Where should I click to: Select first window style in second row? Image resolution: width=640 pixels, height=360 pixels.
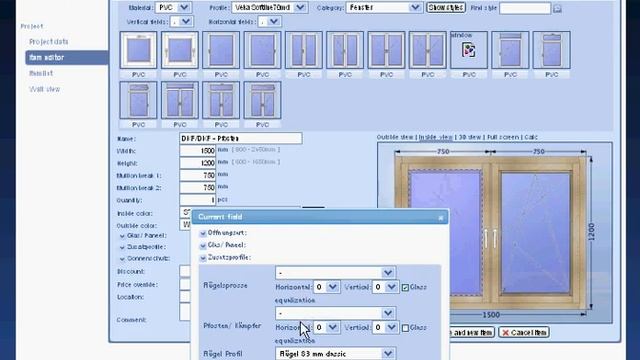click(138, 100)
